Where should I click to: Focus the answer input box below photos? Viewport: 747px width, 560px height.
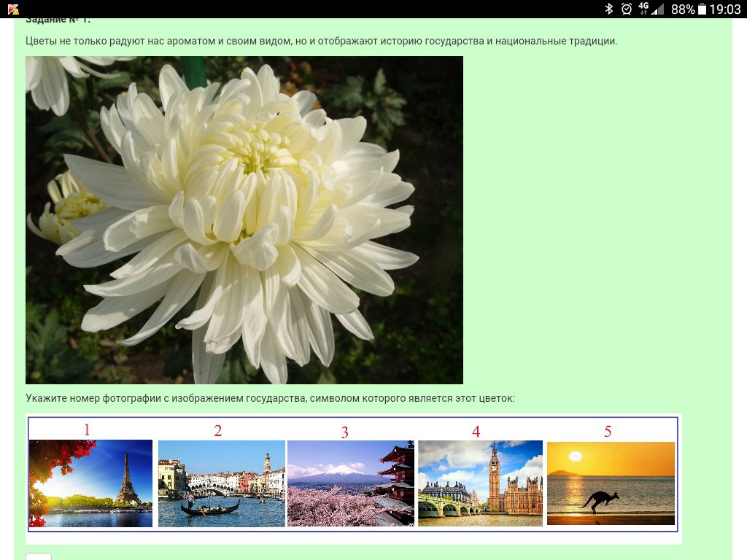click(39, 556)
